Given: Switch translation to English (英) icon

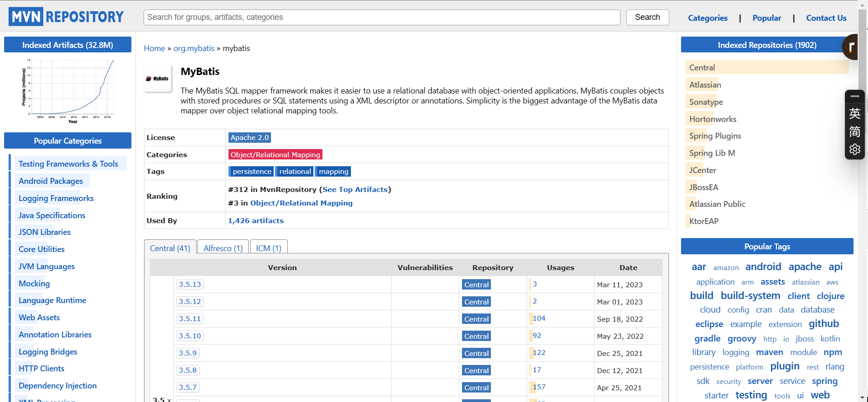Looking at the screenshot, I should [854, 113].
